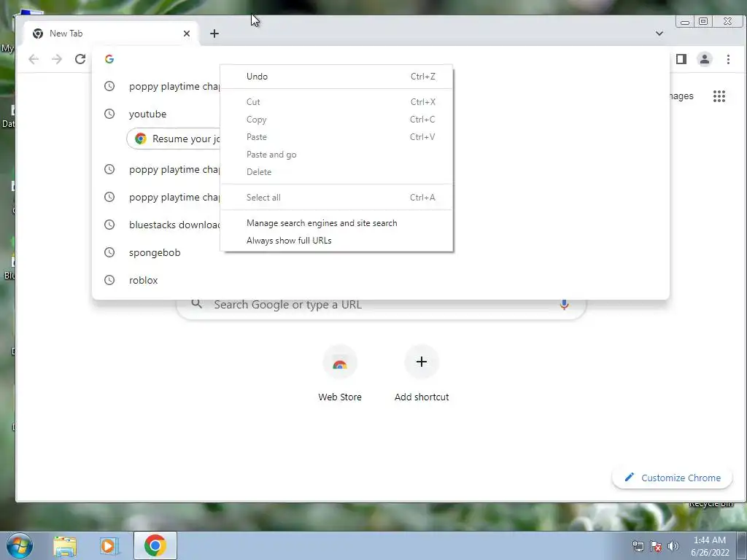Select the New Tab tab
Screen dimensions: 747x560
pyautogui.click(x=109, y=34)
